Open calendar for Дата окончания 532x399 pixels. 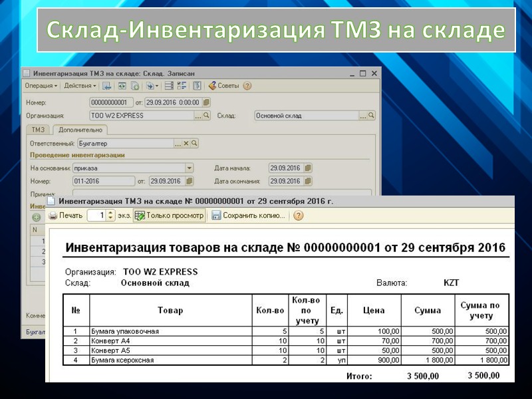308,181
